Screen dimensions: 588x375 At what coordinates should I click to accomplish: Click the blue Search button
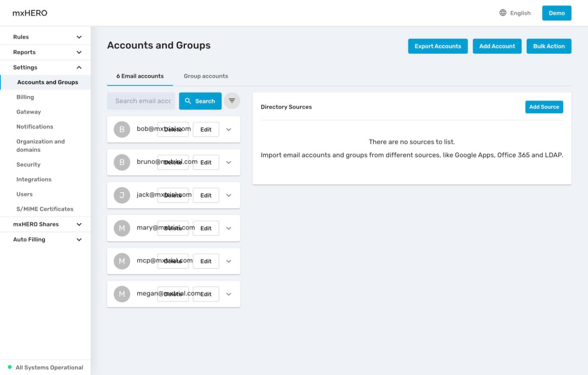click(x=200, y=101)
